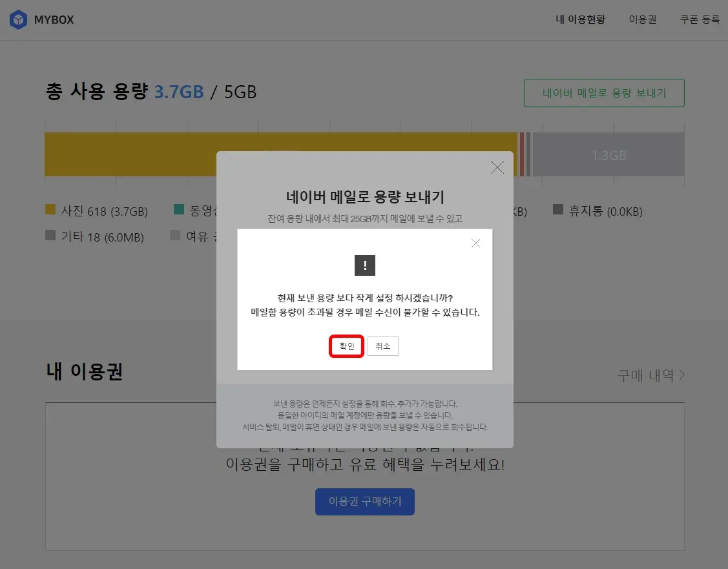The height and width of the screenshot is (569, 728).
Task: Click the 내 이용권 section heading
Action: (x=84, y=371)
